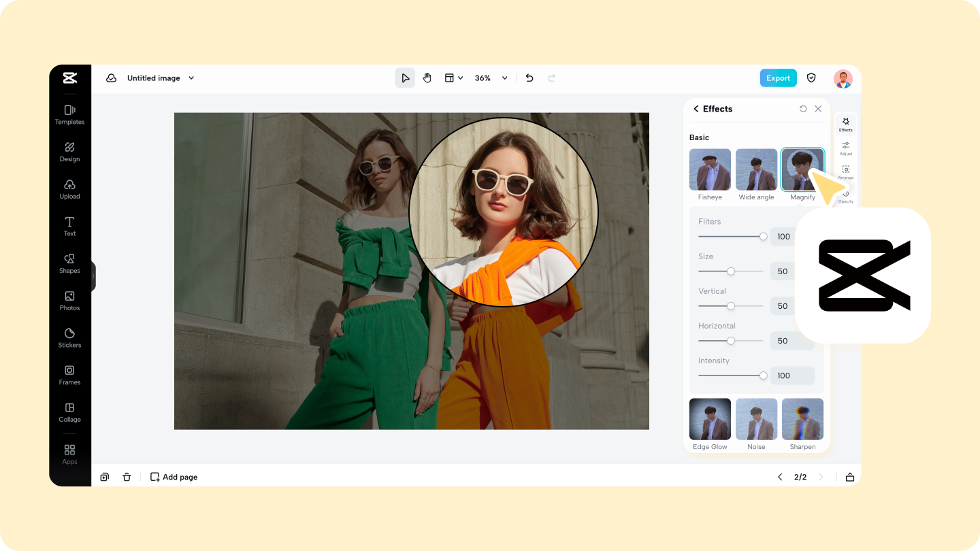Go back using the Effects chevron
The width and height of the screenshot is (980, 551).
click(696, 109)
